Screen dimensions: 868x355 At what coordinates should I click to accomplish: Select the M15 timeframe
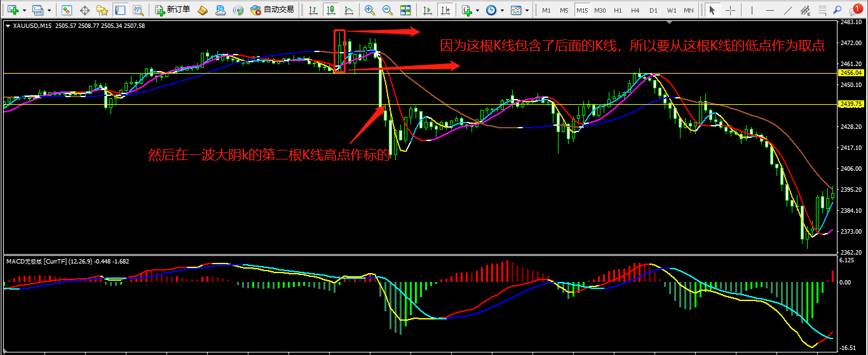coord(582,10)
